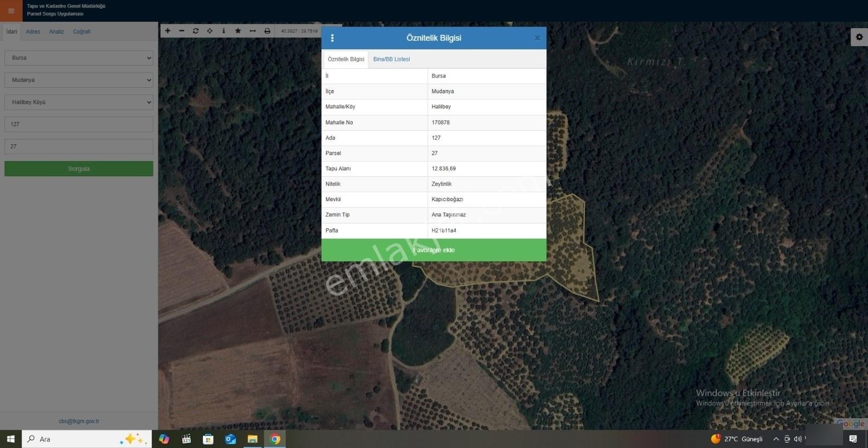The image size is (868, 448).
Task: Select the info query tool
Action: (x=224, y=31)
